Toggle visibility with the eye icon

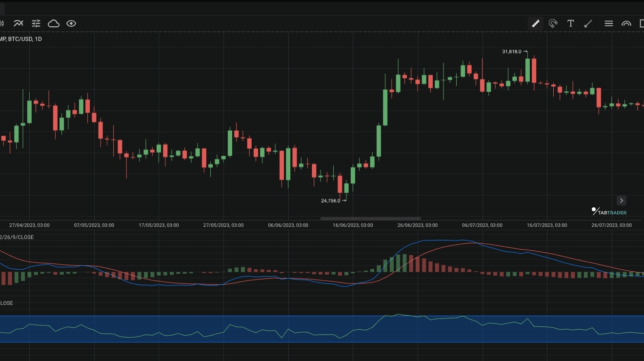point(71,23)
